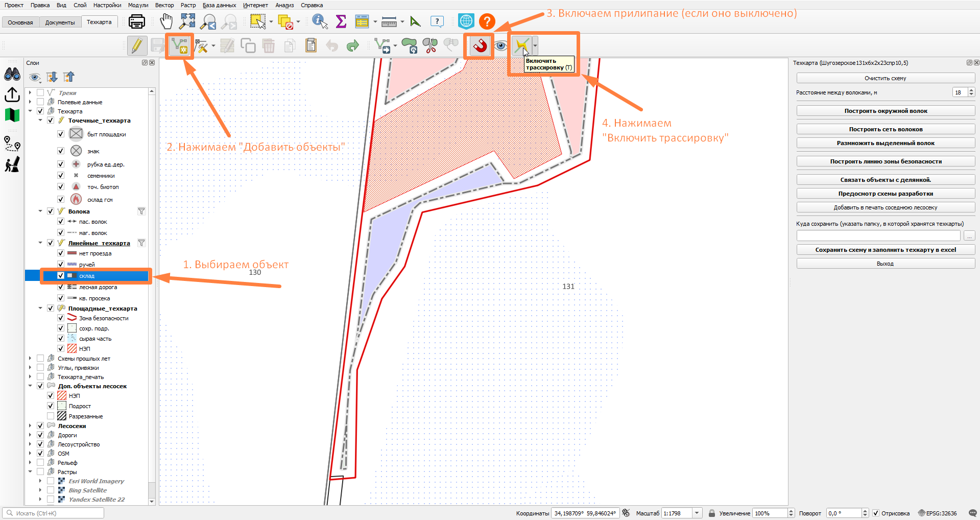980x520 pixels.
Task: Enable the Разрезанные layer checkbox
Action: point(51,416)
